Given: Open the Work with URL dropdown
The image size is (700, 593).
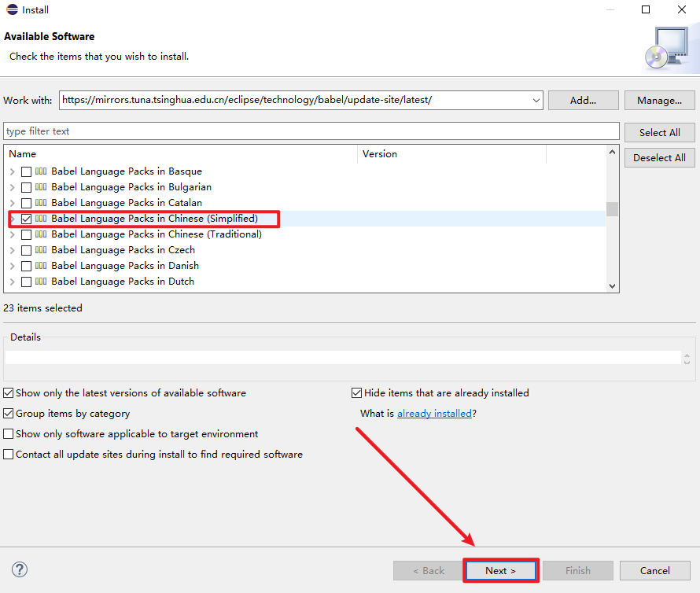Looking at the screenshot, I should 536,101.
